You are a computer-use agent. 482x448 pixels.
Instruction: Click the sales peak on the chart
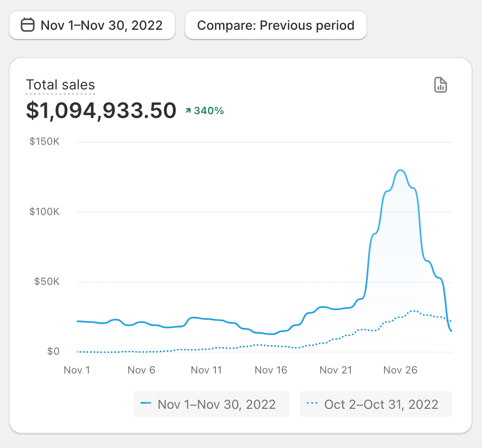(400, 171)
